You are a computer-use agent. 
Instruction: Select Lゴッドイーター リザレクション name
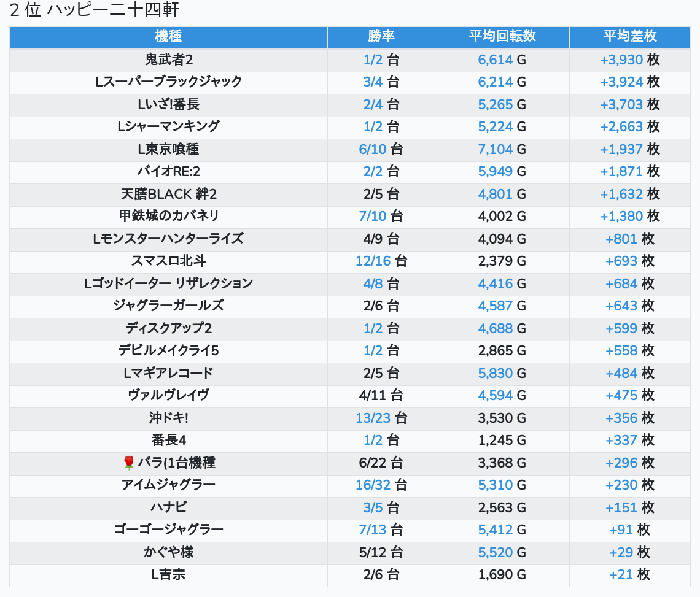168,284
